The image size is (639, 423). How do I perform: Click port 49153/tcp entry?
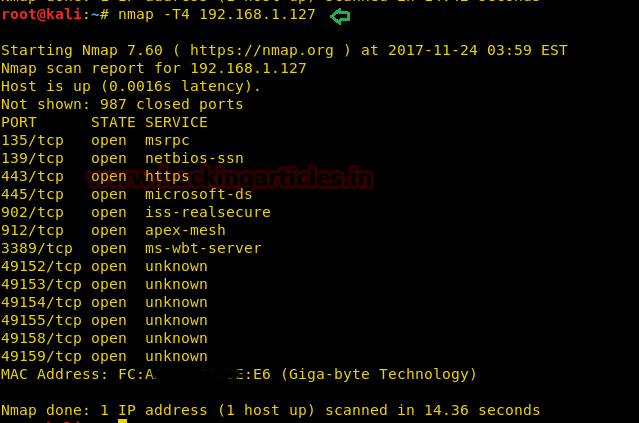[104, 284]
